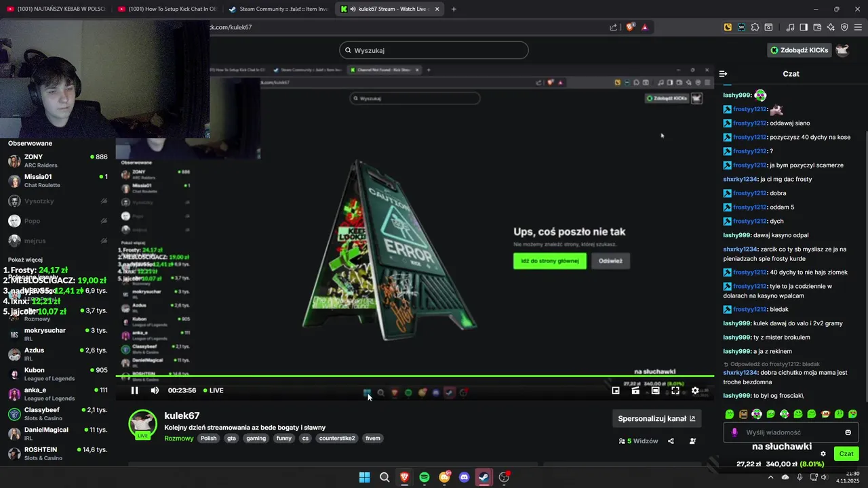Switch to the Steam Community Item Inventory tab
868x488 pixels.
(x=278, y=9)
